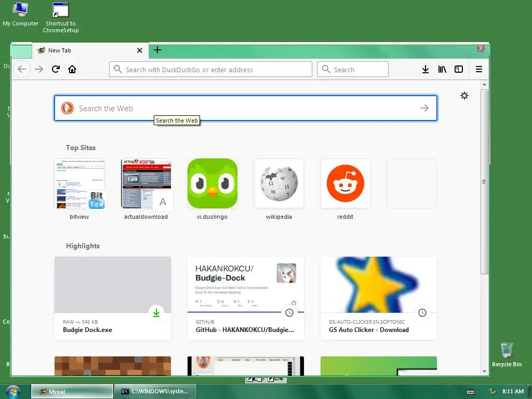The image size is (532, 399).
Task: Click history clock icon on GS Auto Clicker card
Action: click(422, 313)
